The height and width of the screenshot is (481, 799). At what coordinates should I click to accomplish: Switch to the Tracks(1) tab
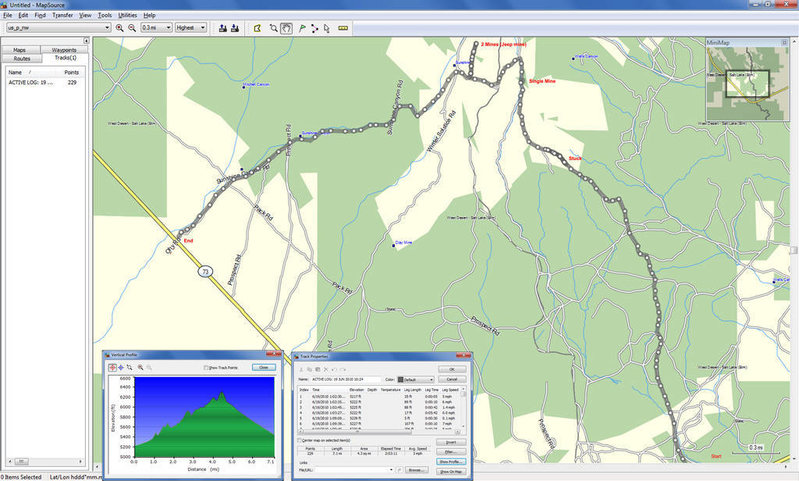tap(65, 58)
